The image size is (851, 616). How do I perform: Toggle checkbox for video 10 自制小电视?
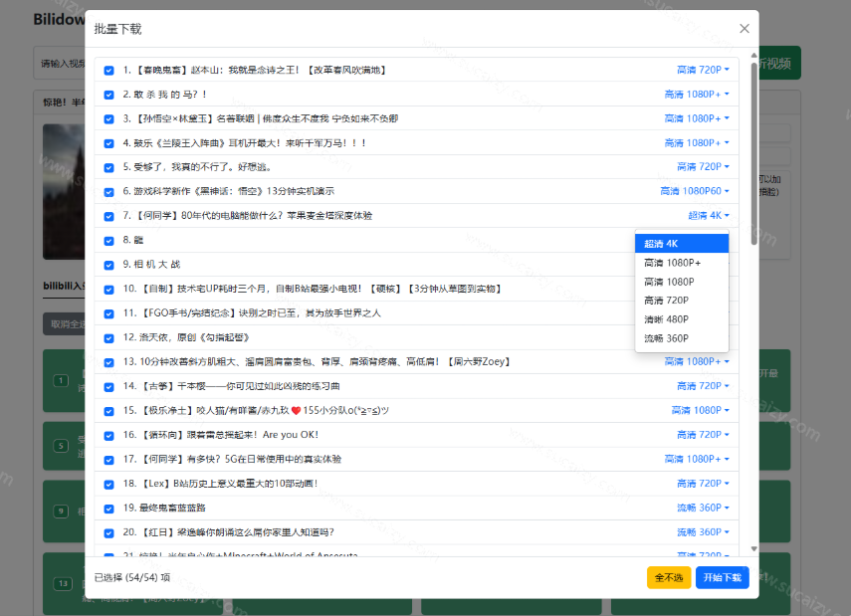point(109,290)
